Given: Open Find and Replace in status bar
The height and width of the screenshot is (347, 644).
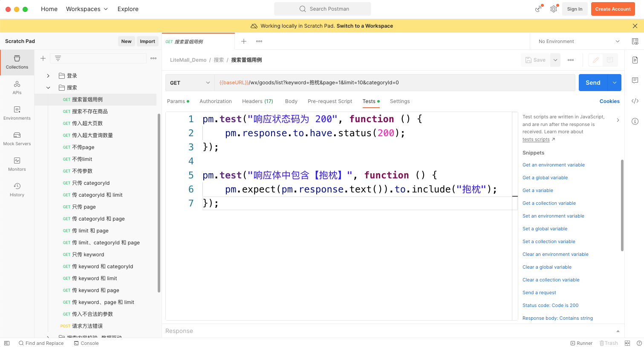Looking at the screenshot, I should (x=41, y=343).
